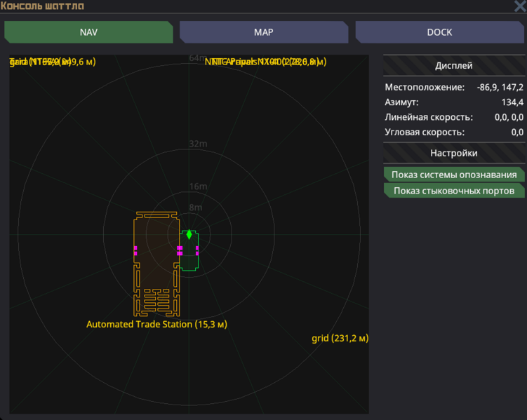Click the Automated Trade Station (15,3 м) label

tap(156, 325)
